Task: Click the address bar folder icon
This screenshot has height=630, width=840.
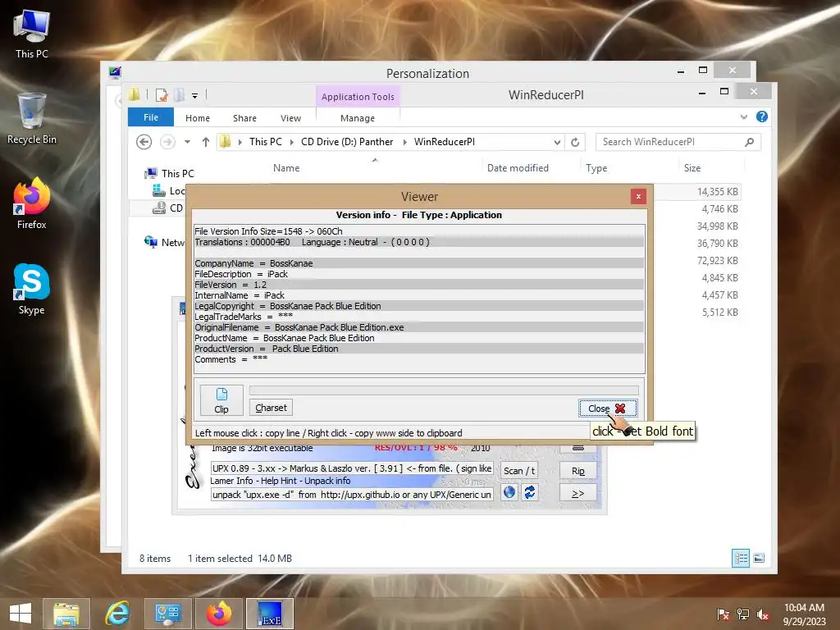Action: (x=225, y=141)
